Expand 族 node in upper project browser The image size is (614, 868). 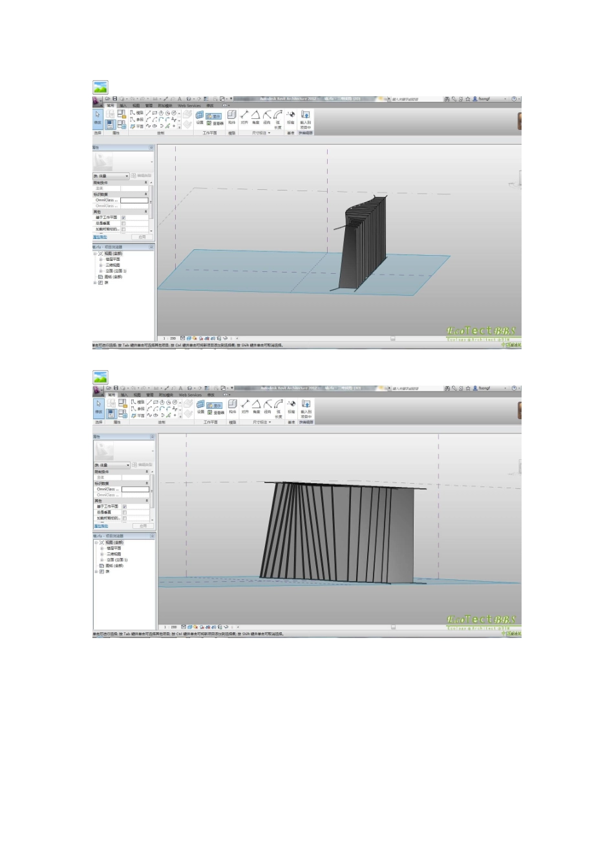pyautogui.click(x=95, y=283)
